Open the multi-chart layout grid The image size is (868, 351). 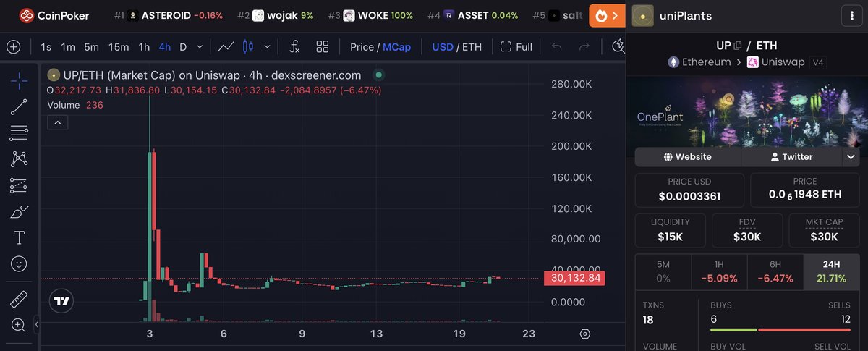[x=323, y=47]
